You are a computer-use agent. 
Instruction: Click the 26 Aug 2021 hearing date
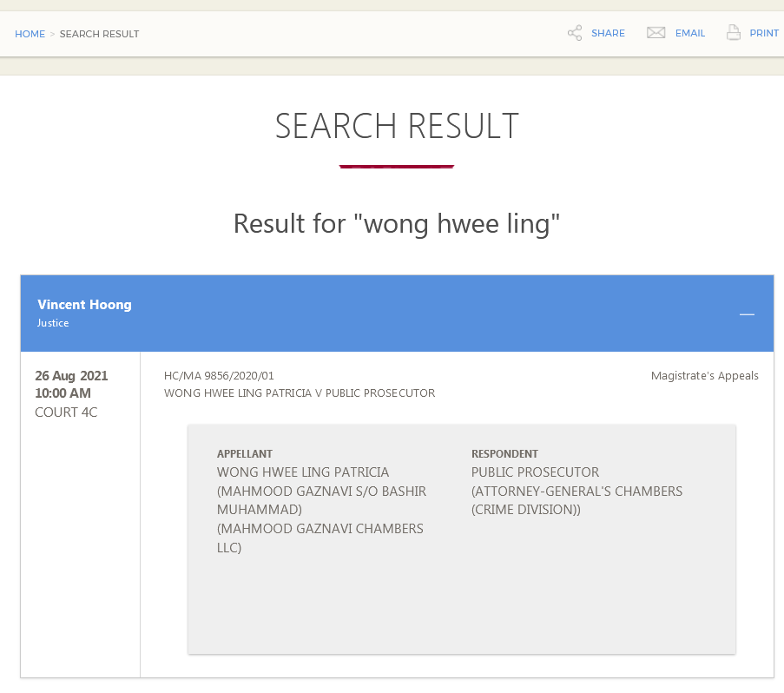point(71,376)
